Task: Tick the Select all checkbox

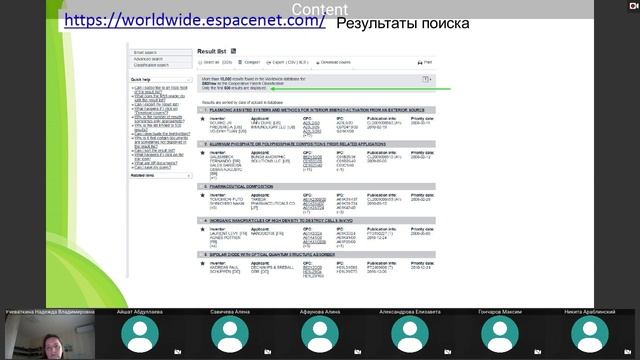Action: (x=200, y=62)
